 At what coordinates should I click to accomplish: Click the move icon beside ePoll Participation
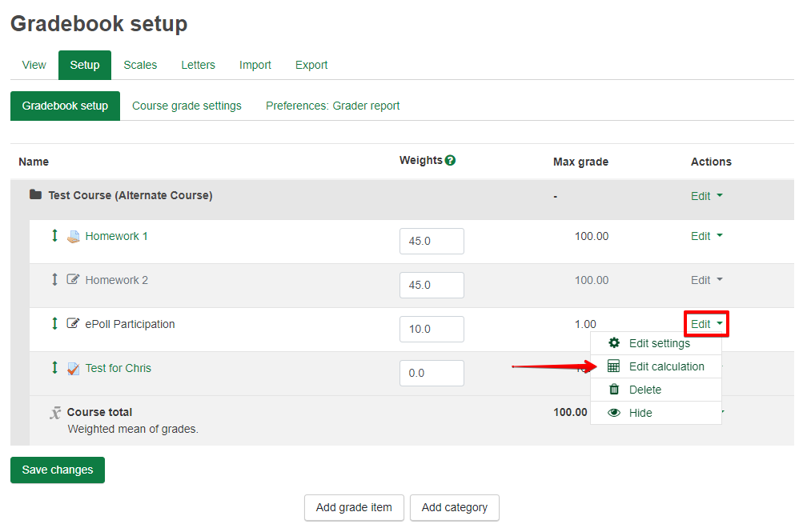pos(54,324)
